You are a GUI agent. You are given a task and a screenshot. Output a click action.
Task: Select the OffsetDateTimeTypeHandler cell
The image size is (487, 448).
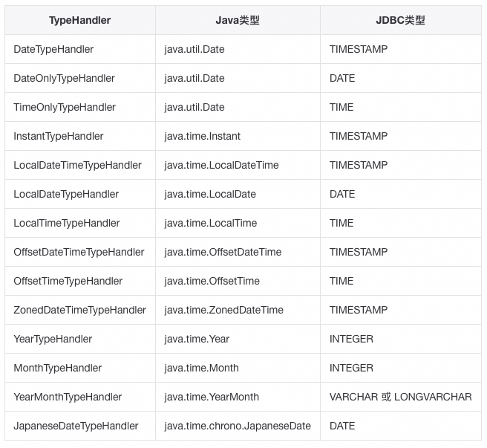pos(79,252)
